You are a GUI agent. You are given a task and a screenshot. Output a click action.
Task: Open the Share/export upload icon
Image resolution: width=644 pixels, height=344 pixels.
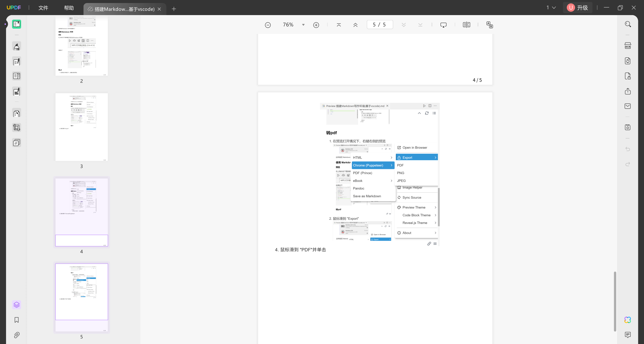(628, 91)
